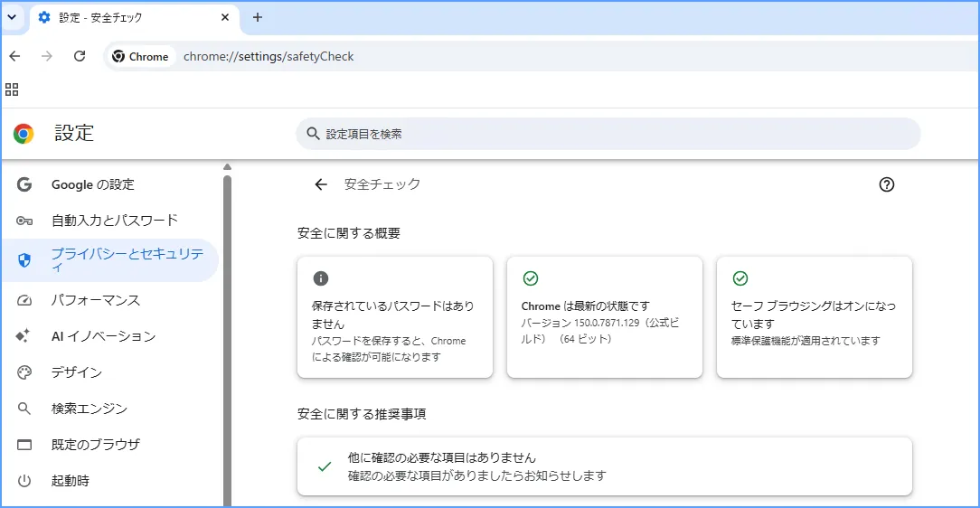Open 検索エンジン settings

click(110, 409)
